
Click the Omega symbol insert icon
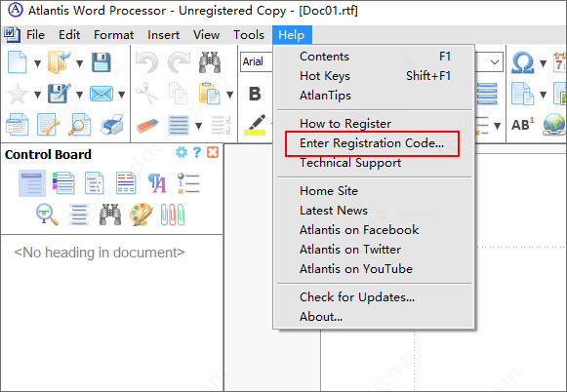[x=522, y=62]
